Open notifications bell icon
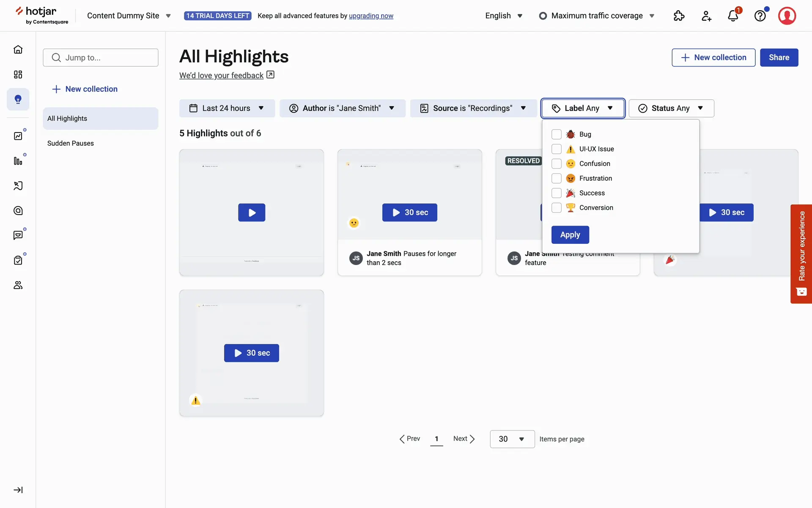812x508 pixels. pyautogui.click(x=733, y=16)
